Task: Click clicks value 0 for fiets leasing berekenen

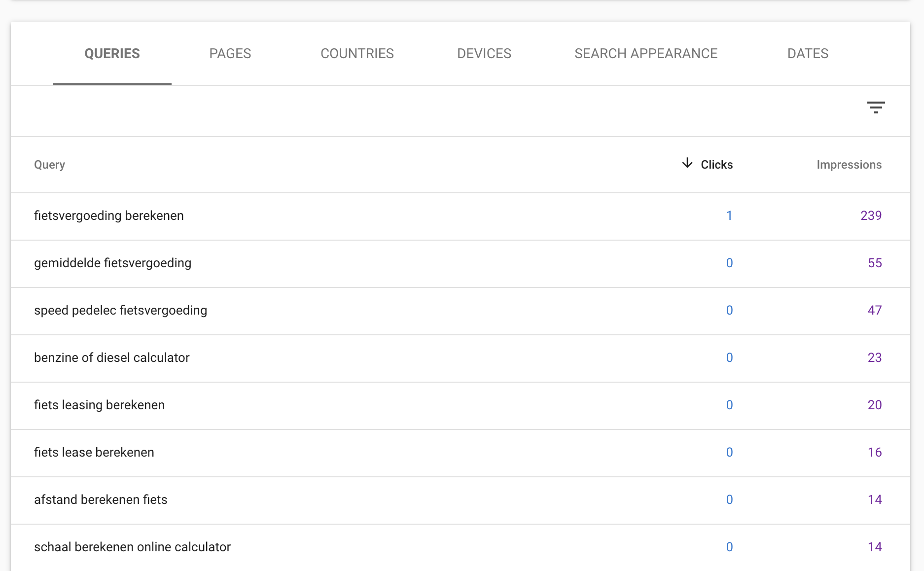Action: tap(729, 405)
